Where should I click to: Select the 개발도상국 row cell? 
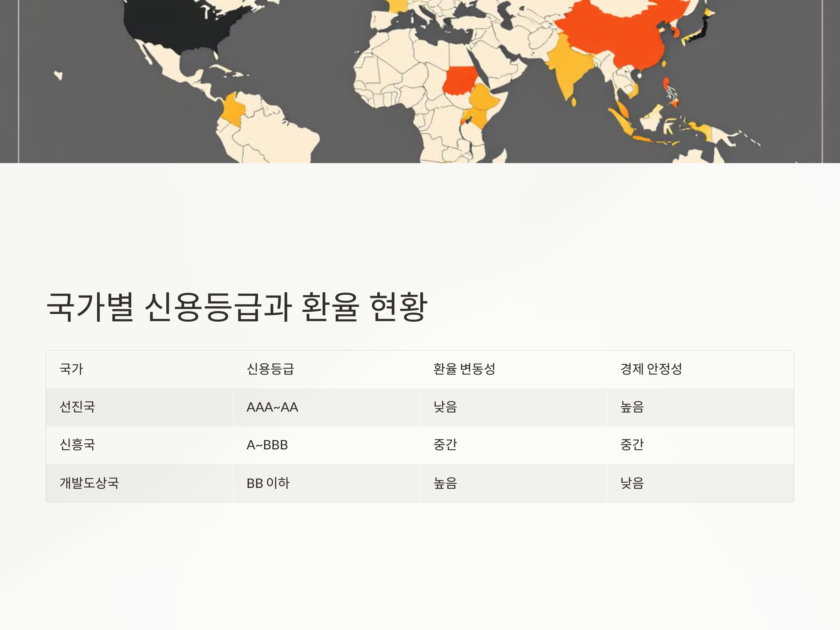(89, 483)
